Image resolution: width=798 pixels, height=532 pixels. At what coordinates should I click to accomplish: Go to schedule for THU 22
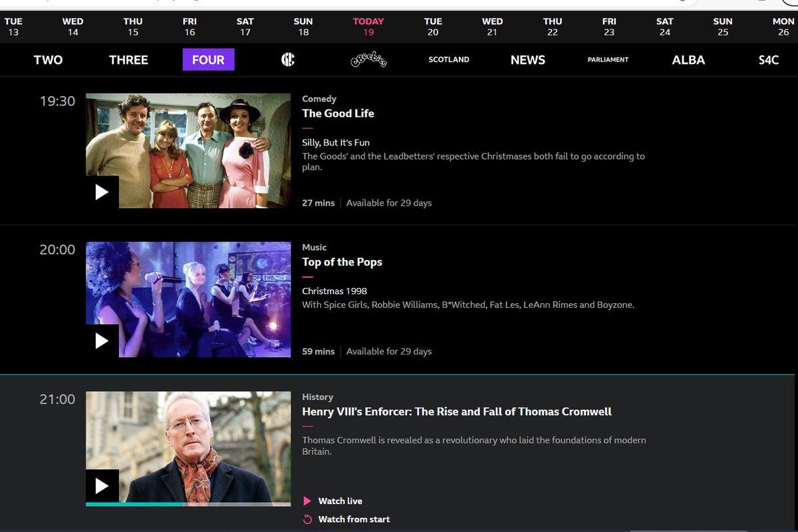553,27
